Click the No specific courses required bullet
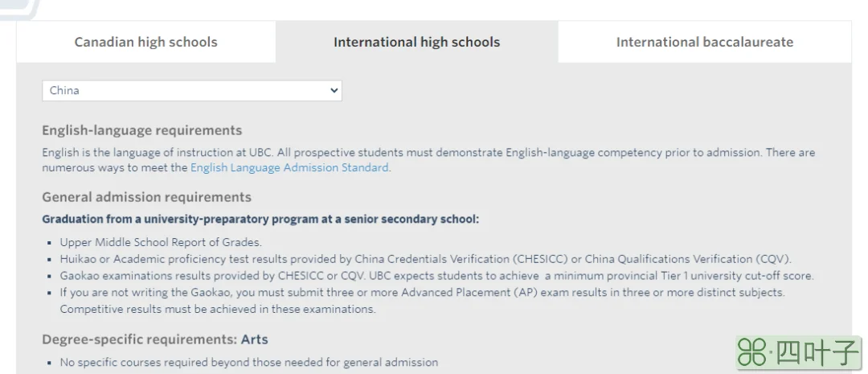 click(248, 363)
